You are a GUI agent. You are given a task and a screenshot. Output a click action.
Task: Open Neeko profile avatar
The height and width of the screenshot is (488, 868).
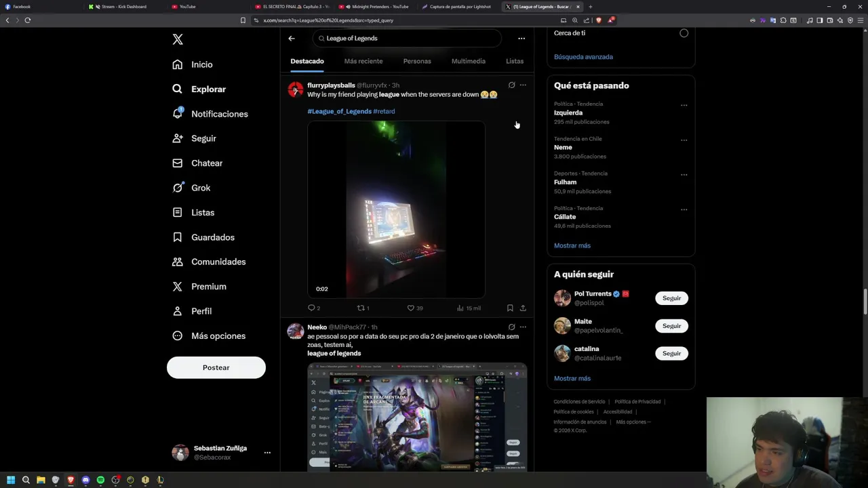pos(295,331)
